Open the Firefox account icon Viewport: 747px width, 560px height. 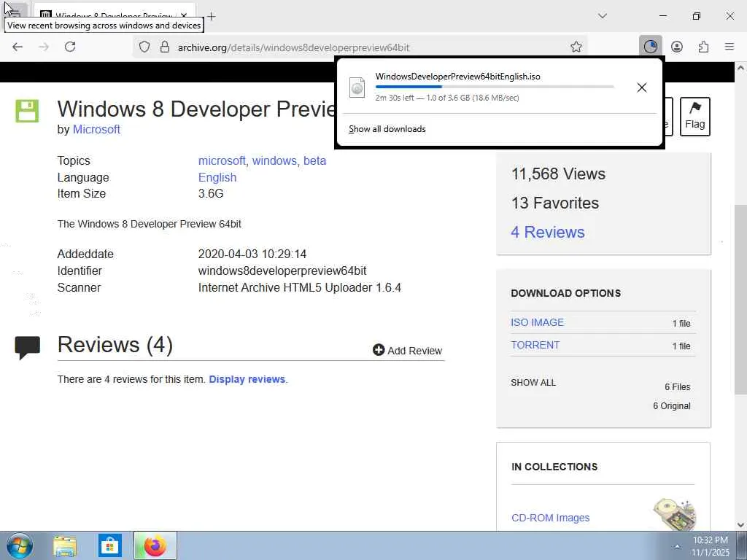pyautogui.click(x=677, y=47)
